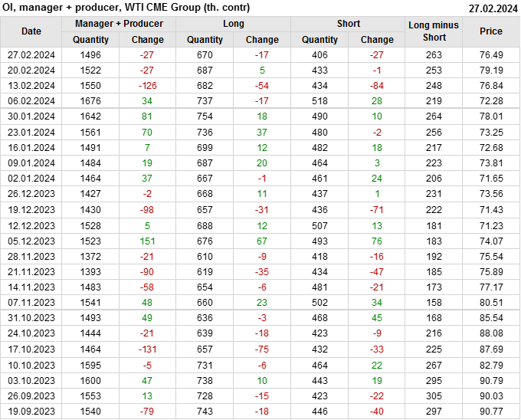
Task: Select the 754 Long quantity cell
Action: (205, 116)
